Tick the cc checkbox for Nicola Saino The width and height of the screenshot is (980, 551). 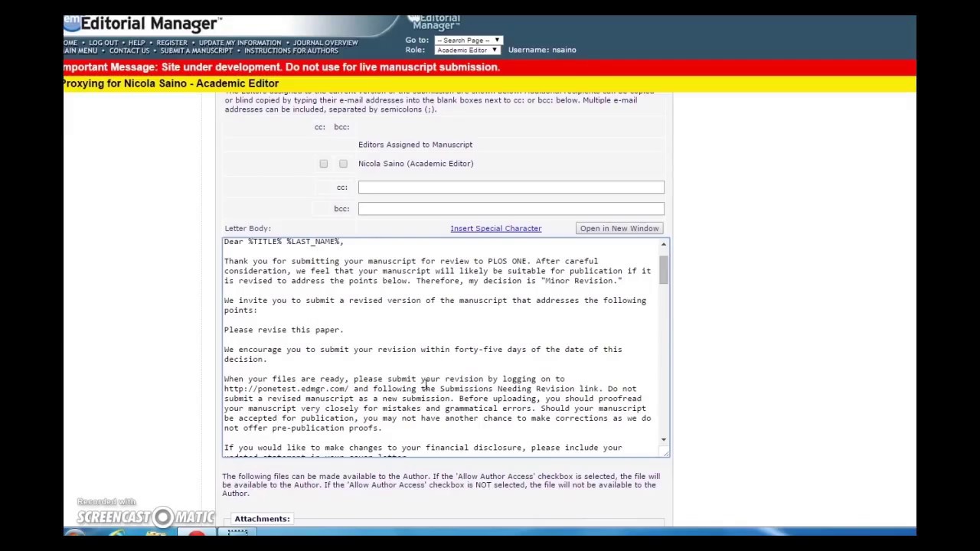click(x=323, y=164)
